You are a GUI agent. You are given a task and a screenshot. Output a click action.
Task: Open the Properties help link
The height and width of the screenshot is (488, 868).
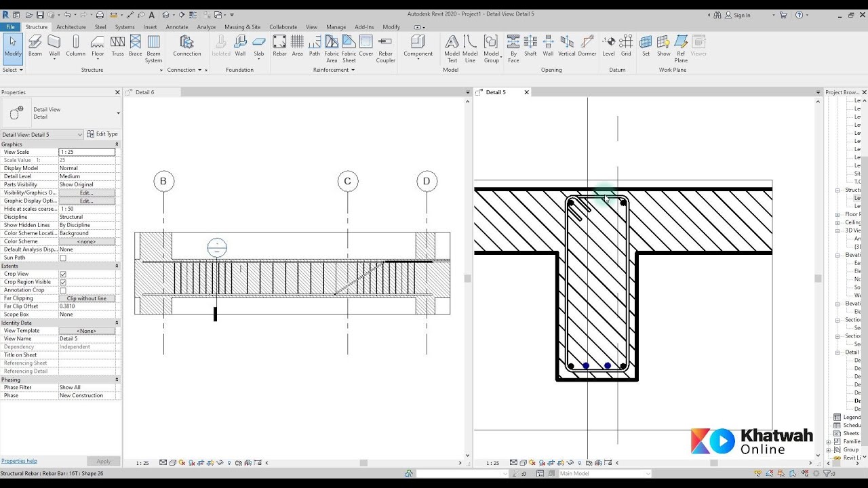[x=19, y=461]
